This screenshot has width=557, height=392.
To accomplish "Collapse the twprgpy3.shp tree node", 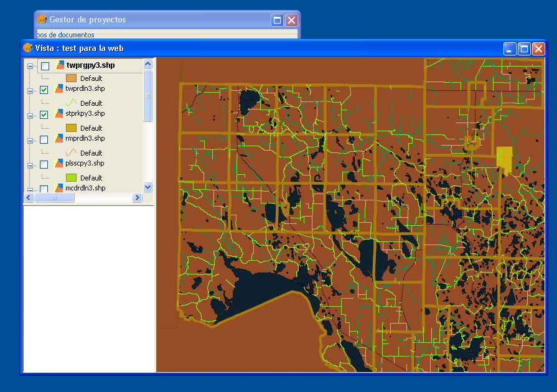I will coord(30,67).
